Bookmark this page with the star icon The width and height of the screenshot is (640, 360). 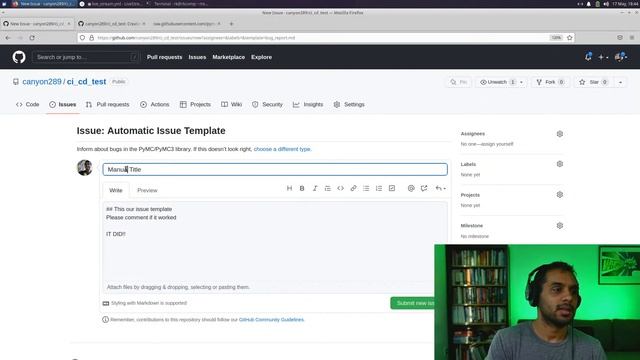pyautogui.click(x=570, y=38)
